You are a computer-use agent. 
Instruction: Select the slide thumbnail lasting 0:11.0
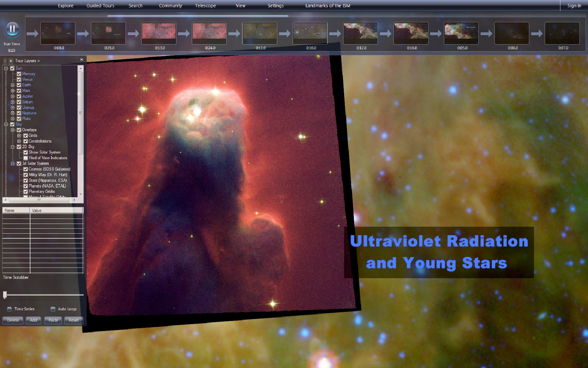[260, 33]
